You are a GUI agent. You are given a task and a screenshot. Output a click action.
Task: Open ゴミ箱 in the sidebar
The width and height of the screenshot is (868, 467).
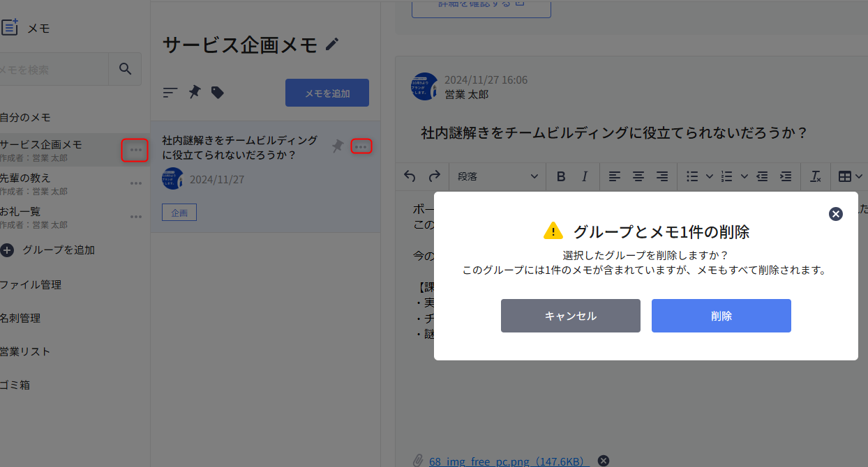(x=15, y=385)
